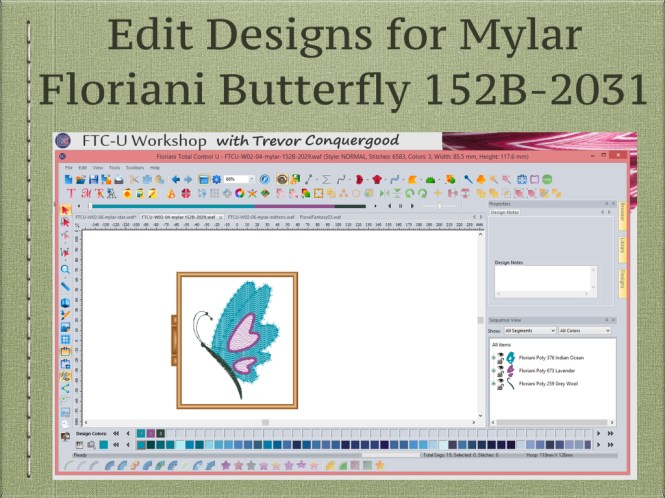Open the Edit menu
Screen dimensions: 665x498
(83, 167)
